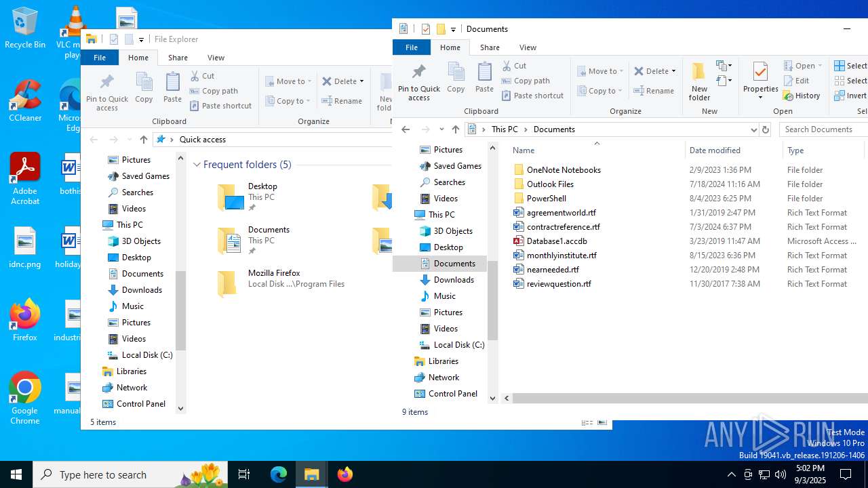Screen dimensions: 868x488
Task: Click Rename in Documents window ribbon
Action: tap(654, 91)
